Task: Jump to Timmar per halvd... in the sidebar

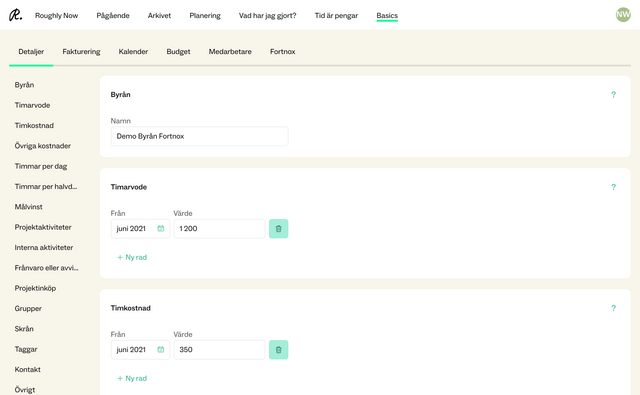Action: click(x=46, y=186)
